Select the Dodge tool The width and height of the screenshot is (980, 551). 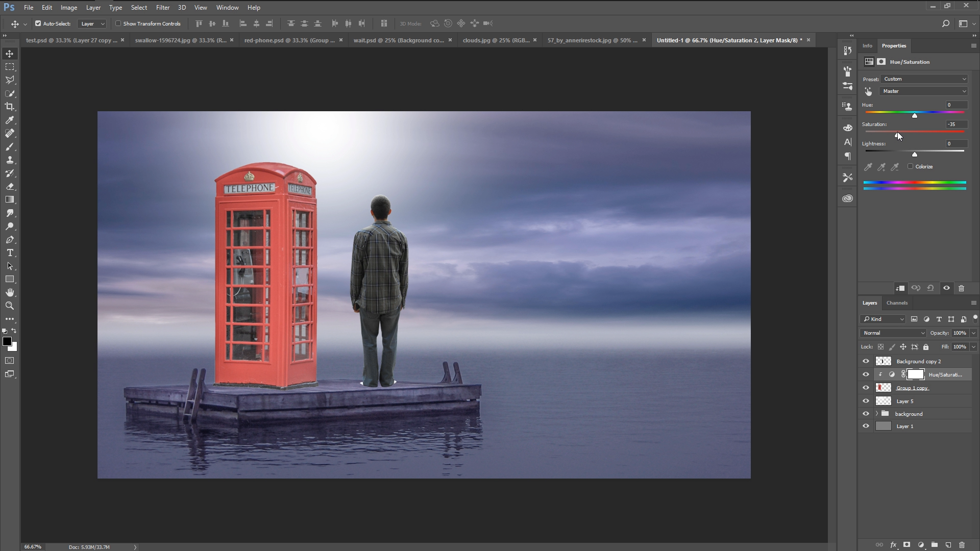point(10,226)
